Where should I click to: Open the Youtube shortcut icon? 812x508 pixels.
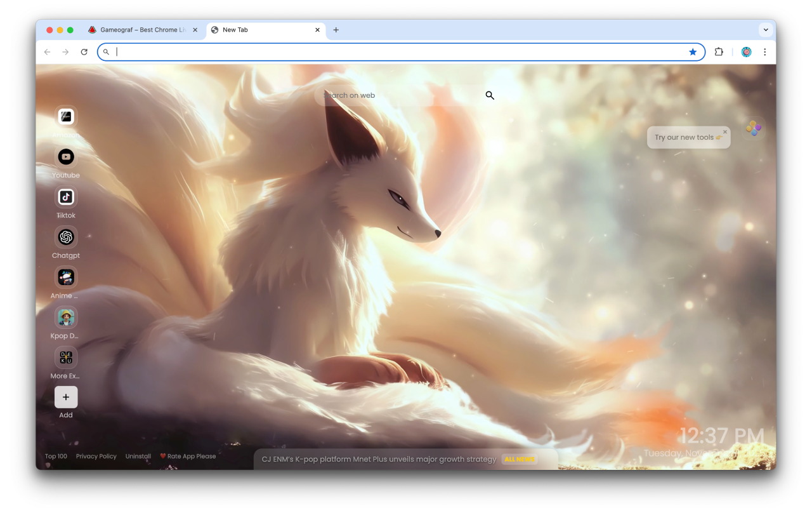click(x=66, y=157)
